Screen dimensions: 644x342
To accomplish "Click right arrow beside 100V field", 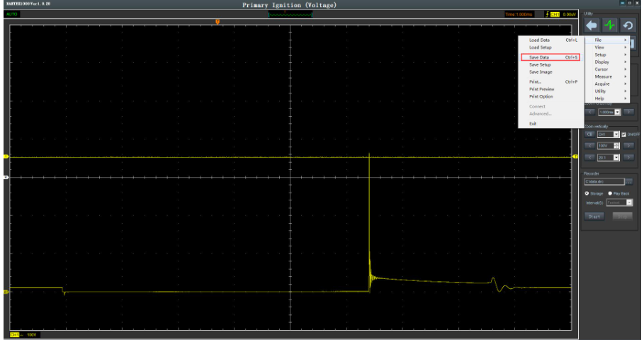I will [x=628, y=146].
